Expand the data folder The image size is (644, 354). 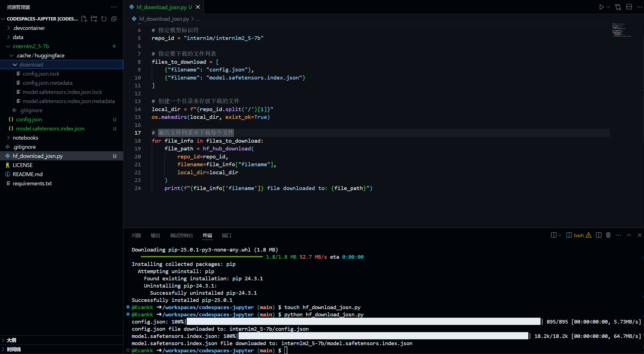(62, 37)
